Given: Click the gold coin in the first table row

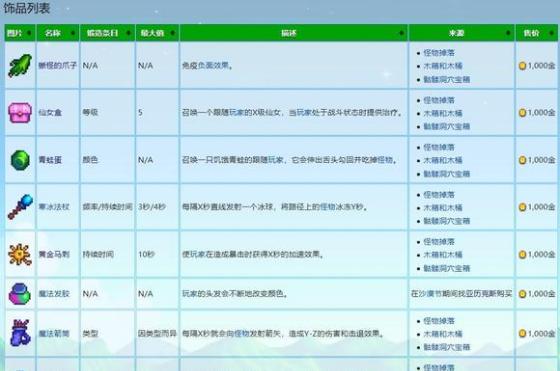Looking at the screenshot, I should [x=522, y=66].
